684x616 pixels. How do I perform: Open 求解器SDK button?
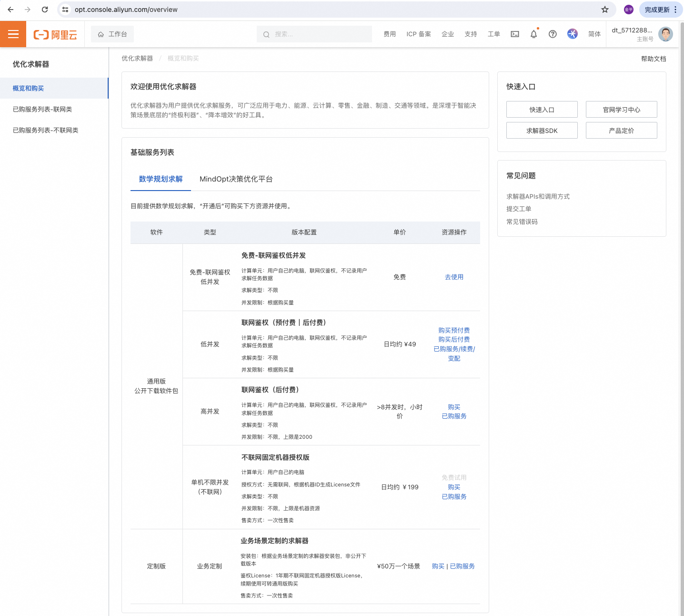point(542,131)
